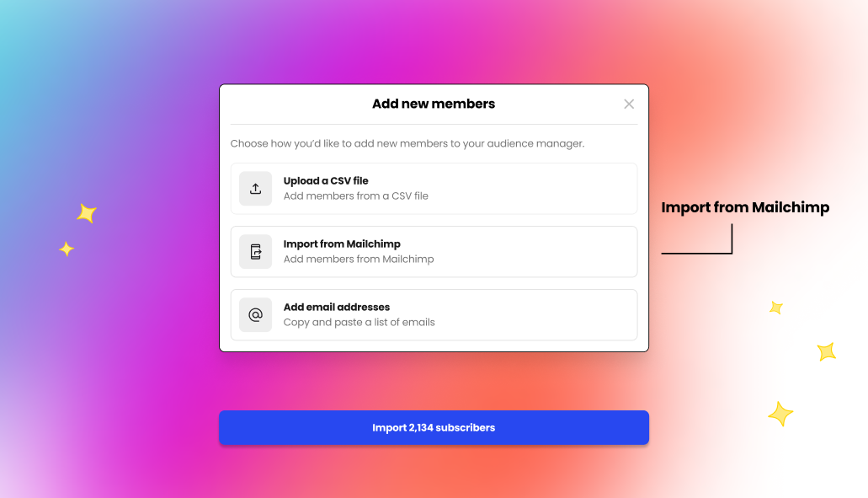Click the audience manager instruction text
868x498 pixels.
407,144
